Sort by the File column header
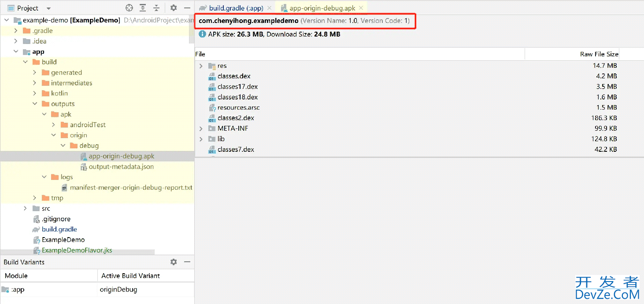644x304 pixels. (x=359, y=54)
